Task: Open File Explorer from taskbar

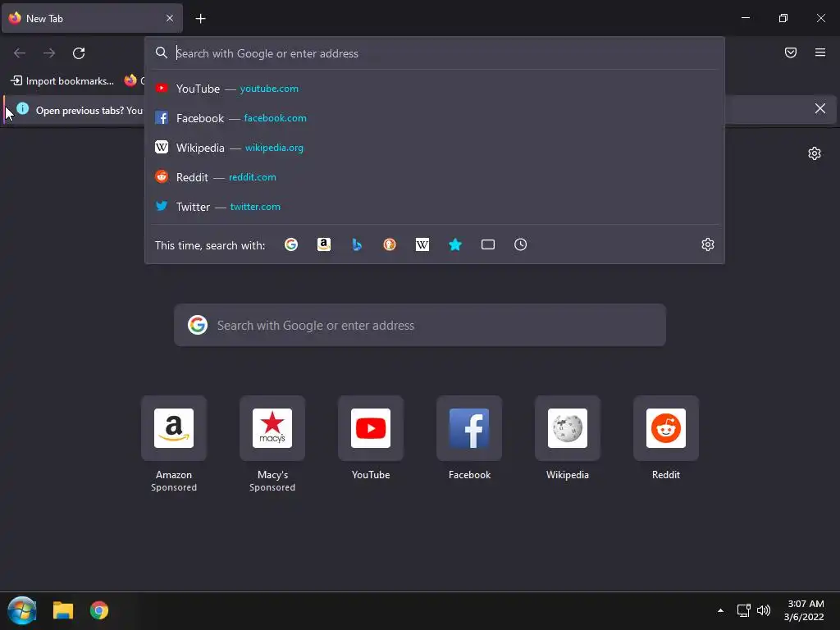Action: (62, 610)
